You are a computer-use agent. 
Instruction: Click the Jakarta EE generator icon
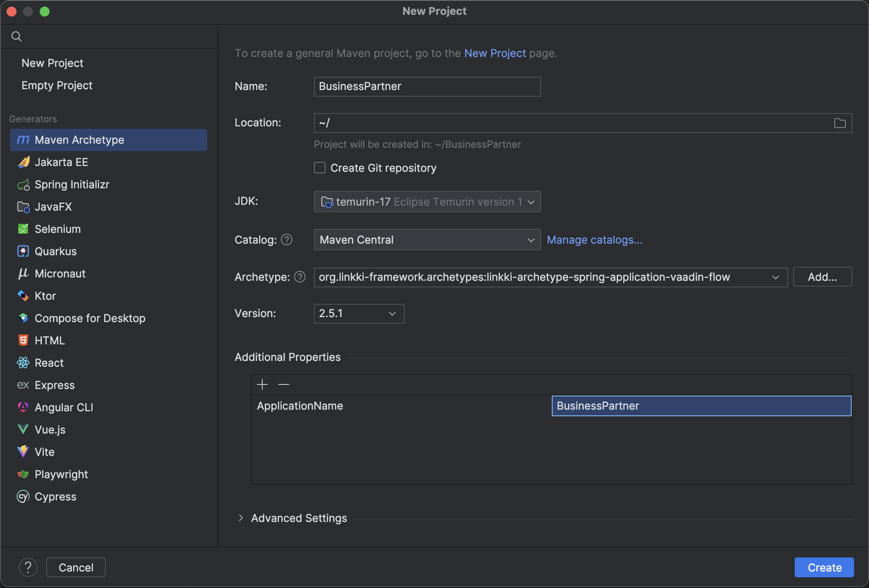pos(23,162)
